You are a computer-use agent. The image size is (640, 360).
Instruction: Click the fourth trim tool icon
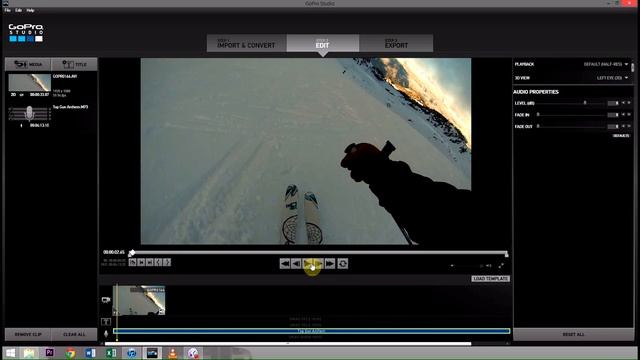coord(158,262)
